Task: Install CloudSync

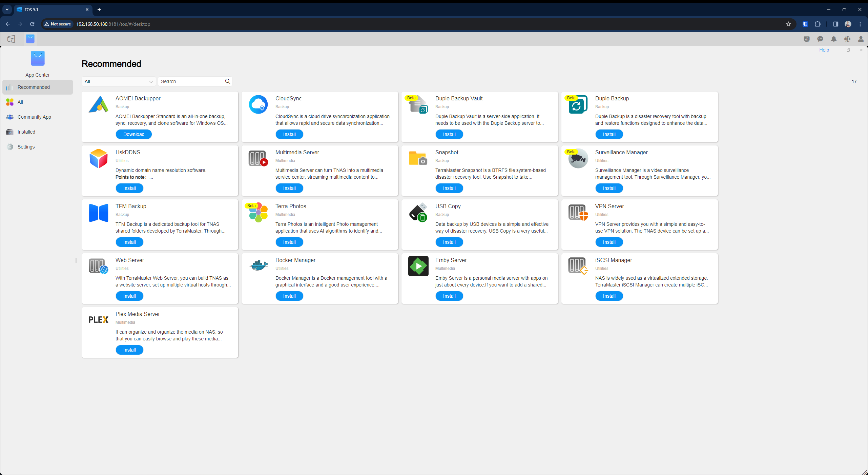Action: [x=289, y=134]
